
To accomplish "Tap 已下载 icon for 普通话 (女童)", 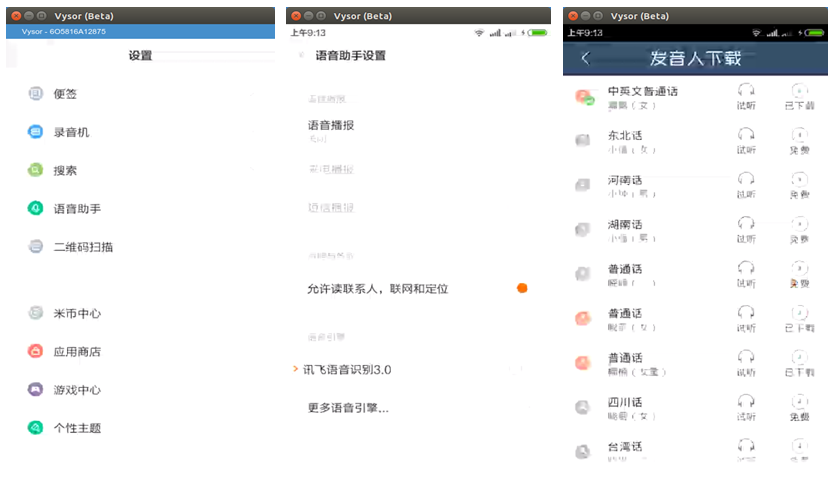I will (x=799, y=356).
